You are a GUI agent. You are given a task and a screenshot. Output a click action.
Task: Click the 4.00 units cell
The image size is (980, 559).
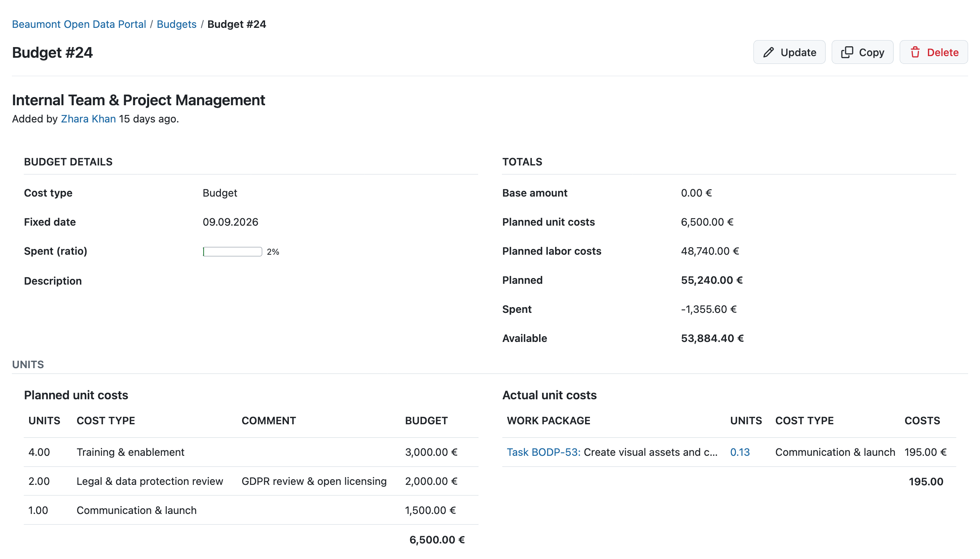click(x=39, y=452)
